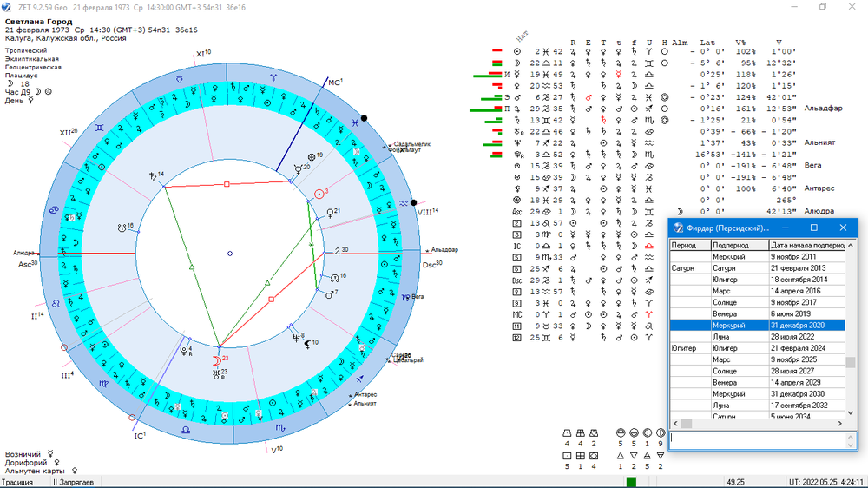Click the Венера row dated 6 июня 2019
868x488 pixels.
757,313
